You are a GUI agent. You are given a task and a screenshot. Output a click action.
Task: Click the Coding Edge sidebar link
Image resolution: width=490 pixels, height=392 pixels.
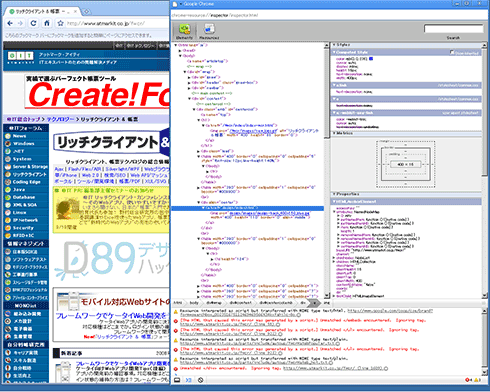pyautogui.click(x=27, y=182)
